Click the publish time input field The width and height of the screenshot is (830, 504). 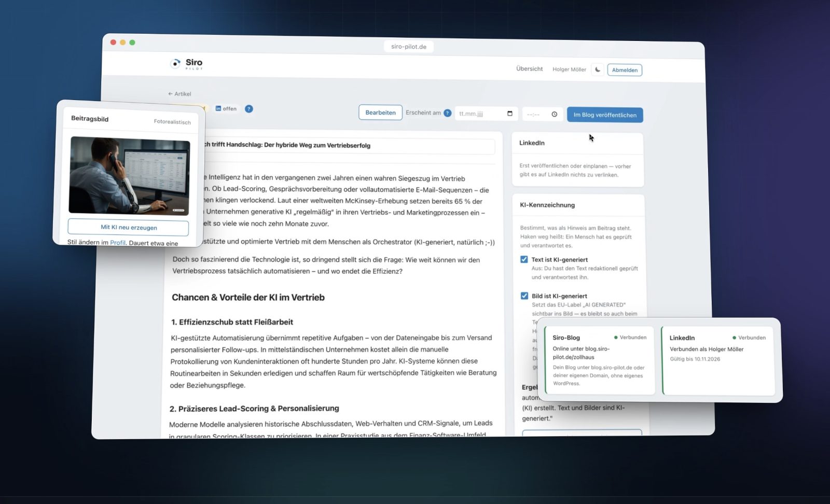[542, 114]
